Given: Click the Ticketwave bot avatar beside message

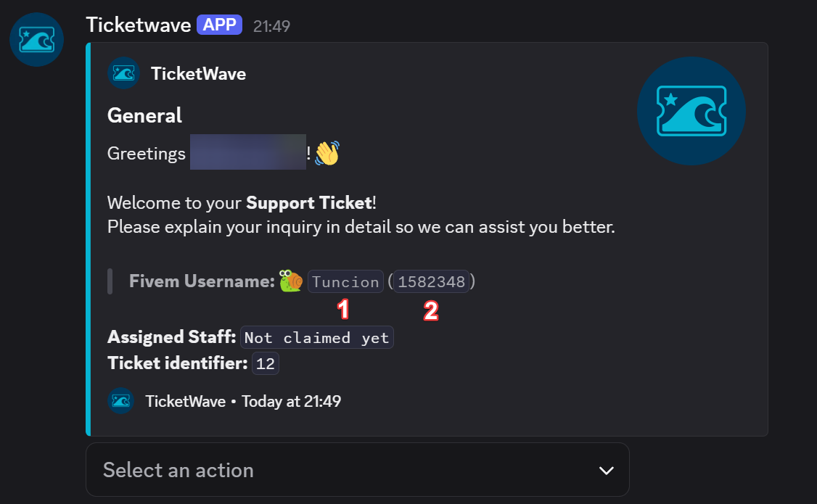Looking at the screenshot, I should click(36, 40).
